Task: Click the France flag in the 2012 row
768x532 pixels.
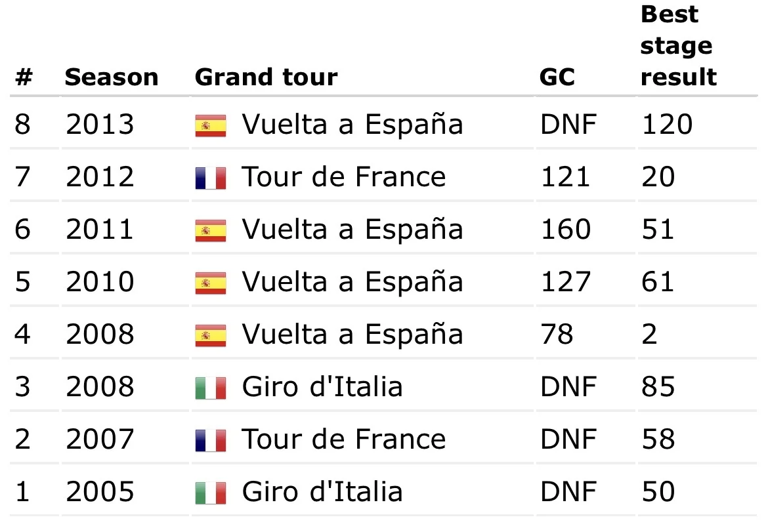Action: 211,178
